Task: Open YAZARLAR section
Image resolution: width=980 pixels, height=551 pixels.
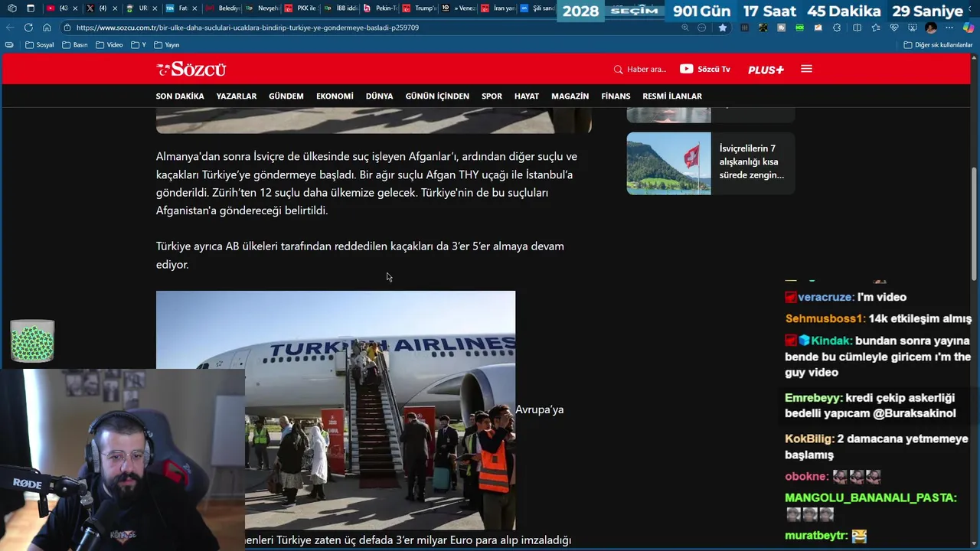Action: (x=237, y=96)
